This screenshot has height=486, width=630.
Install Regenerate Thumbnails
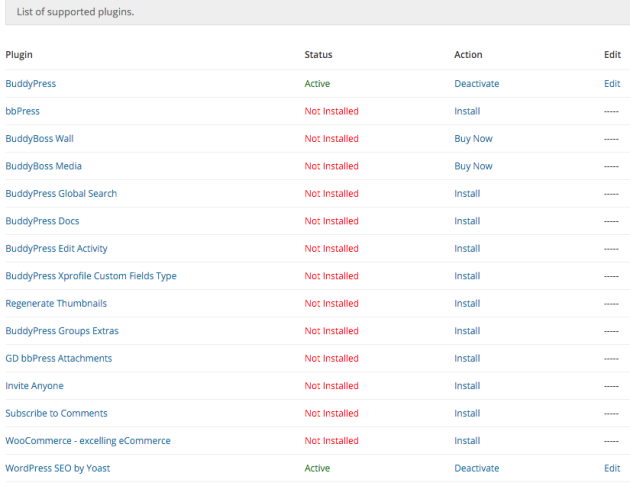467,304
